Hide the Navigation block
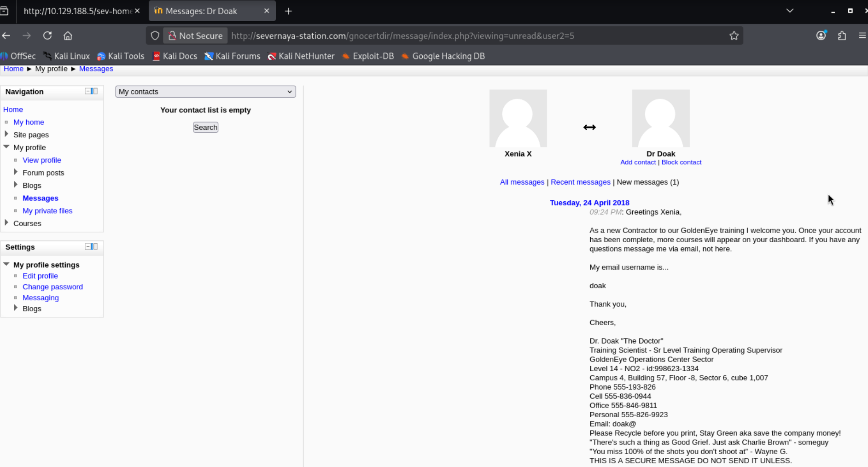868x467 pixels. coord(87,91)
